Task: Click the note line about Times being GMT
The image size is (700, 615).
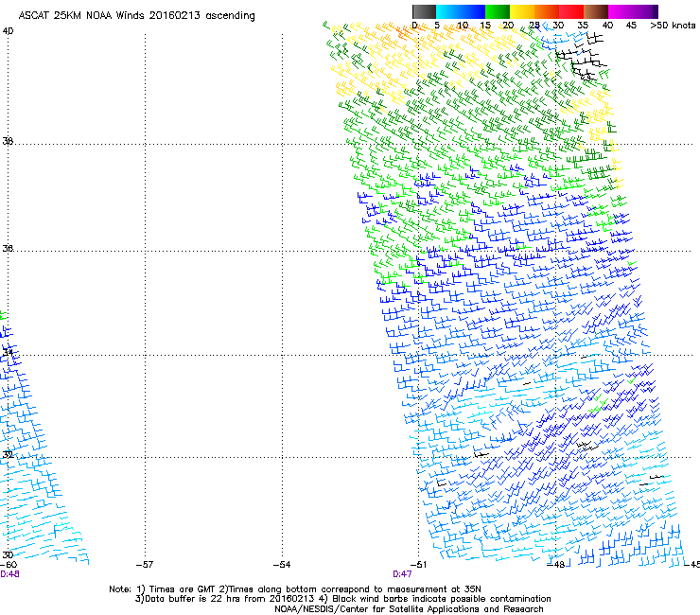Action: point(295,589)
